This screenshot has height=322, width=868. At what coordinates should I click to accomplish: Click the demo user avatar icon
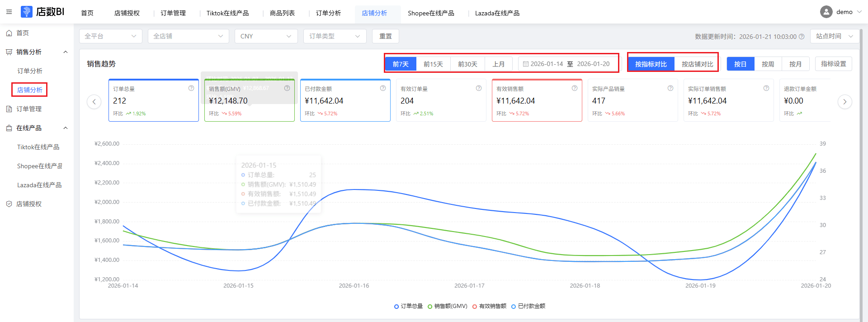click(x=826, y=12)
